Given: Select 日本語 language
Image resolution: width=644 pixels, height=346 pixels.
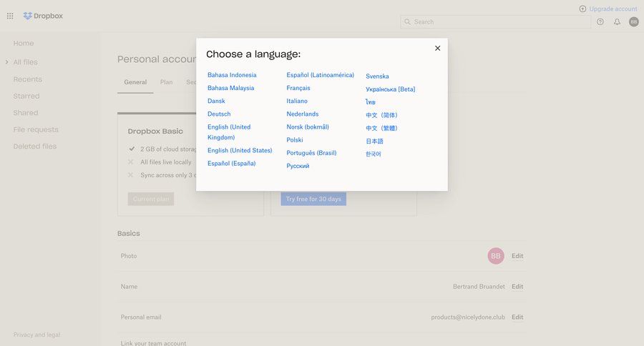Looking at the screenshot, I should click(374, 141).
